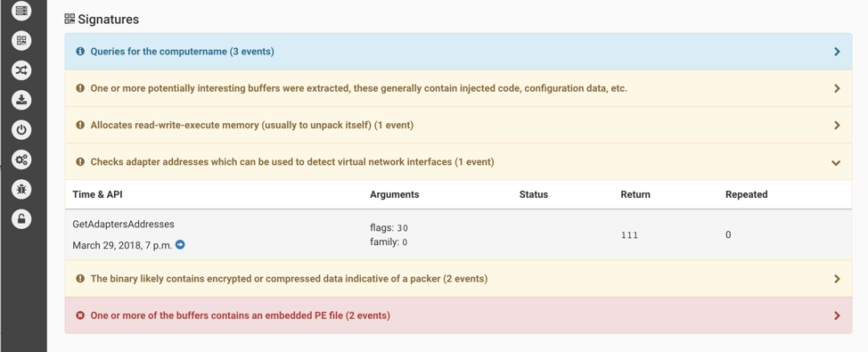
Task: Expand the interesting buffers extracted signature chevron
Action: (x=837, y=88)
